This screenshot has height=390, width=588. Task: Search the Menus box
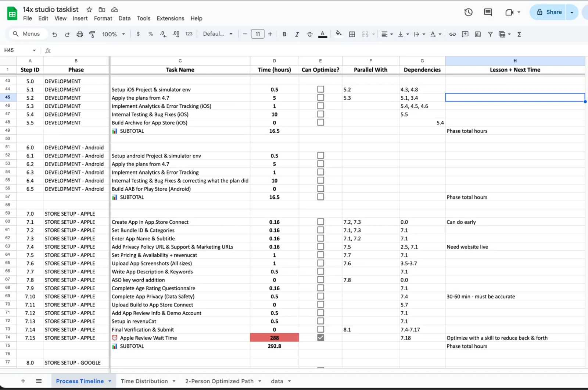click(x=28, y=34)
